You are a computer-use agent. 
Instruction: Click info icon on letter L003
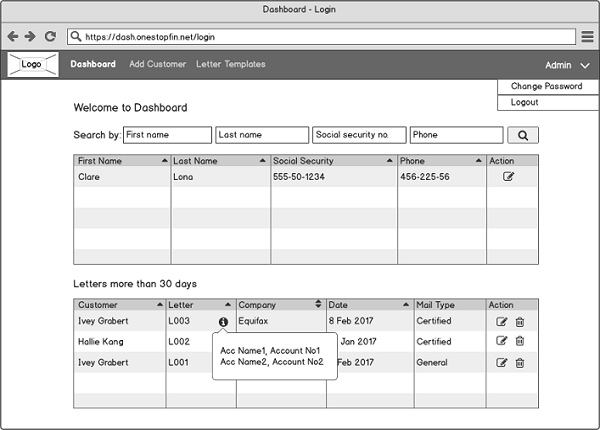click(x=223, y=322)
